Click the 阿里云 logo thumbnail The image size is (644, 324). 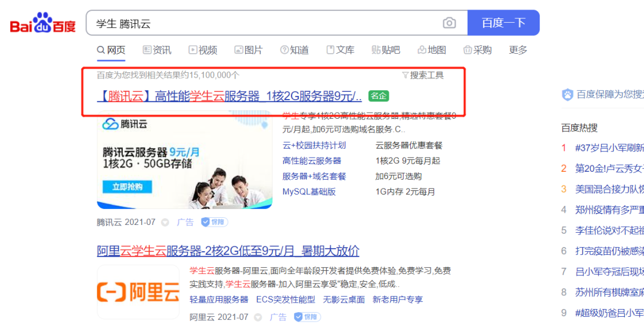(138, 292)
